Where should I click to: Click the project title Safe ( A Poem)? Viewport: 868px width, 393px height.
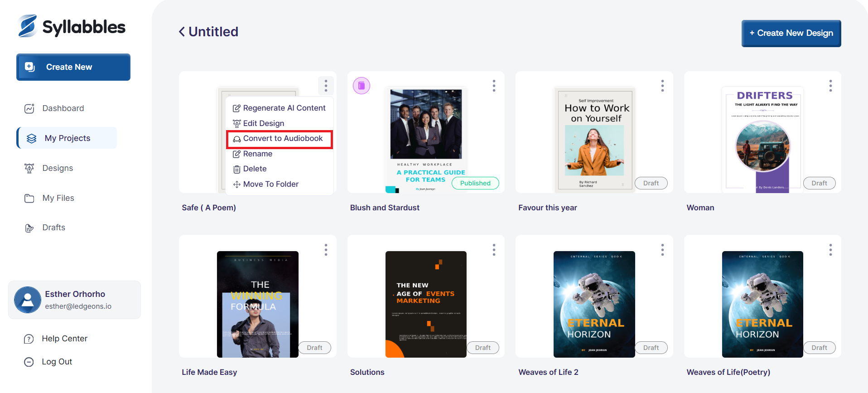tap(209, 208)
